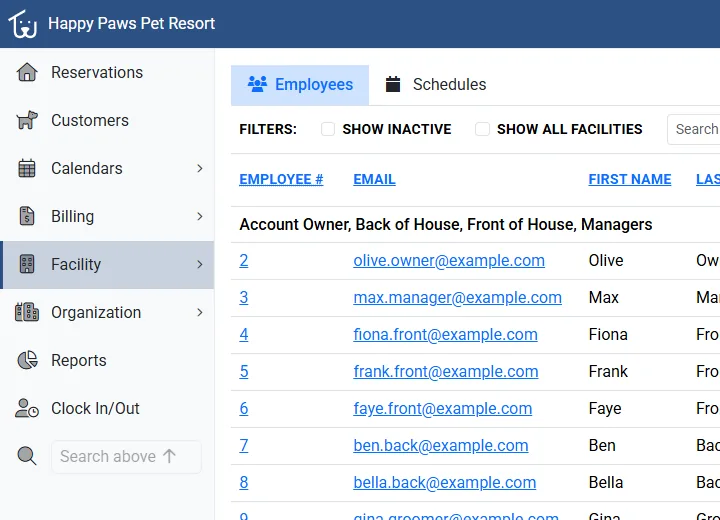Open employee number 4 link
The height and width of the screenshot is (520, 720).
pyautogui.click(x=244, y=334)
